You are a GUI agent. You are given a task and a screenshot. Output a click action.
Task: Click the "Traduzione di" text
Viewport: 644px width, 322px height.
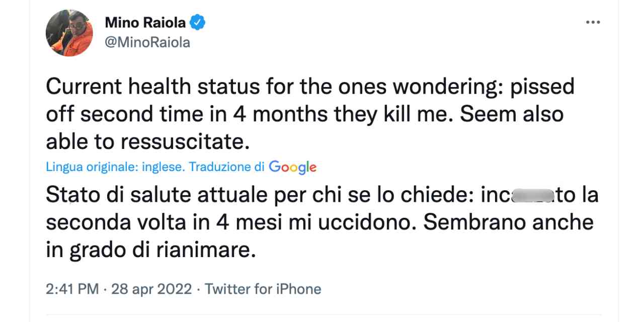point(226,168)
